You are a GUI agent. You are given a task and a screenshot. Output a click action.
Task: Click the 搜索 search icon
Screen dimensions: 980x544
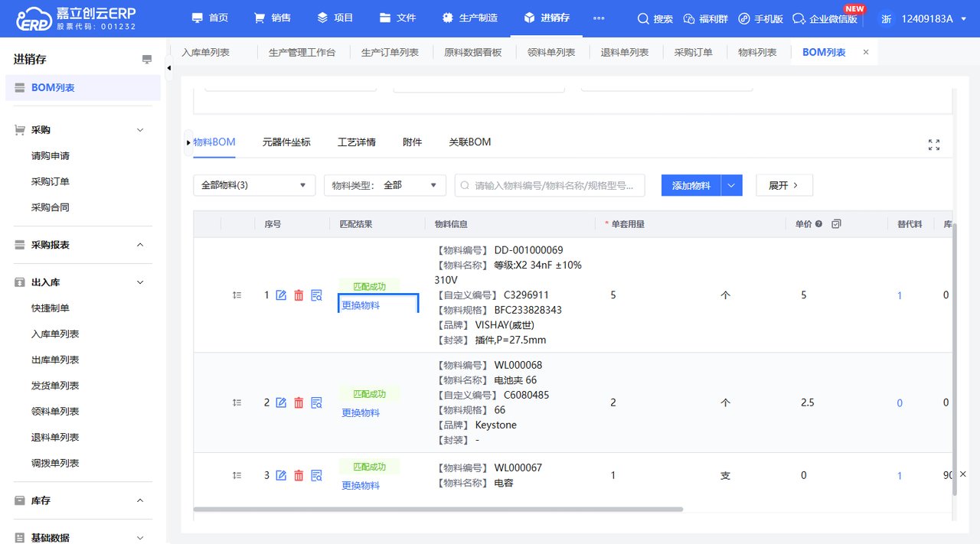point(655,18)
